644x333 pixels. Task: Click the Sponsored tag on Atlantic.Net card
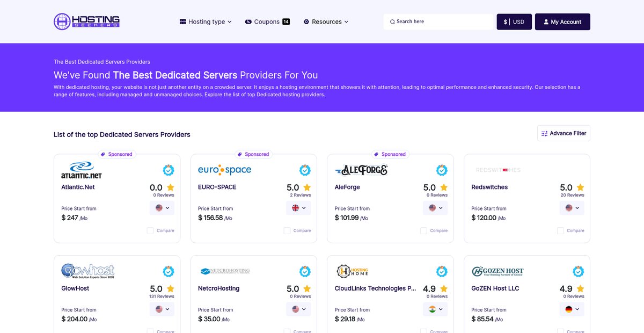click(x=116, y=154)
